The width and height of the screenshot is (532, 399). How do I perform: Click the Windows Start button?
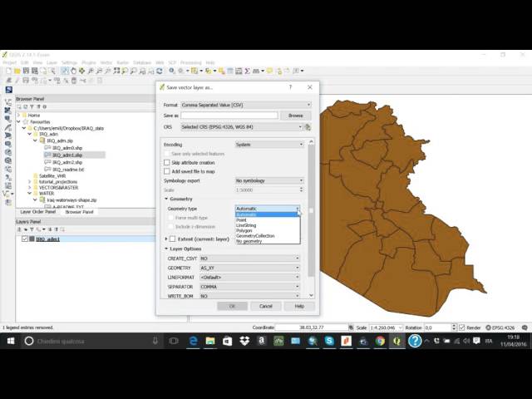pos(11,341)
